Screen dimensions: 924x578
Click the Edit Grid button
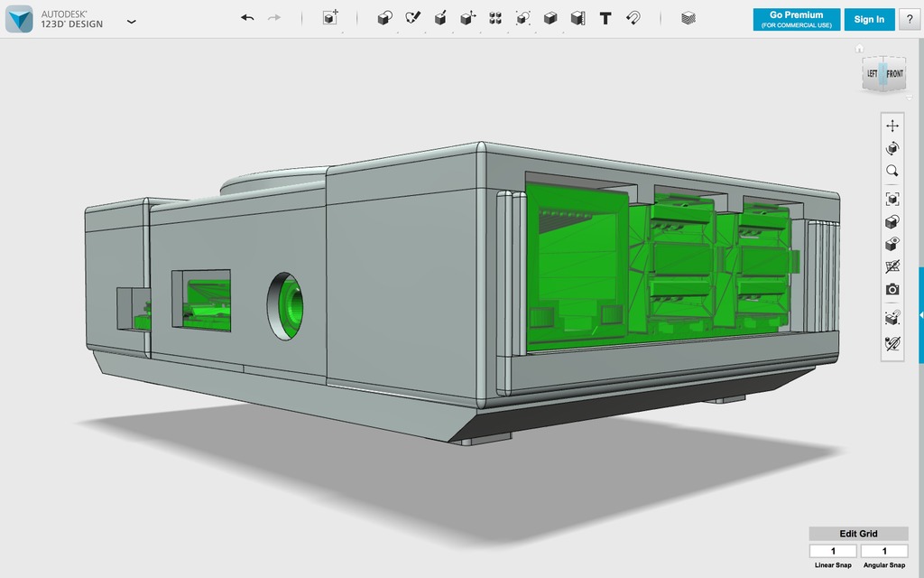[x=858, y=534]
